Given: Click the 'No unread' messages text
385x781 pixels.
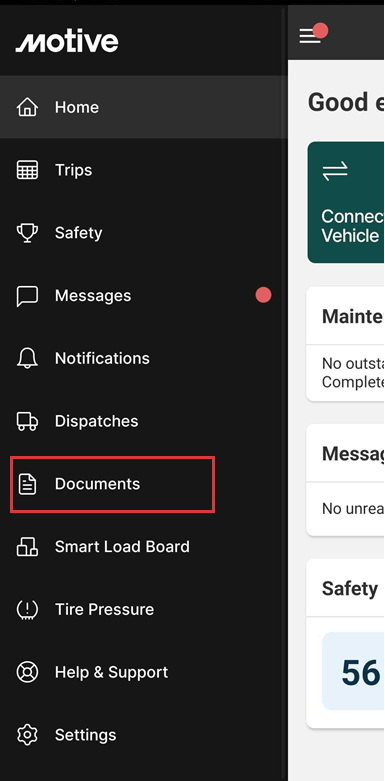Looking at the screenshot, I should point(353,509).
